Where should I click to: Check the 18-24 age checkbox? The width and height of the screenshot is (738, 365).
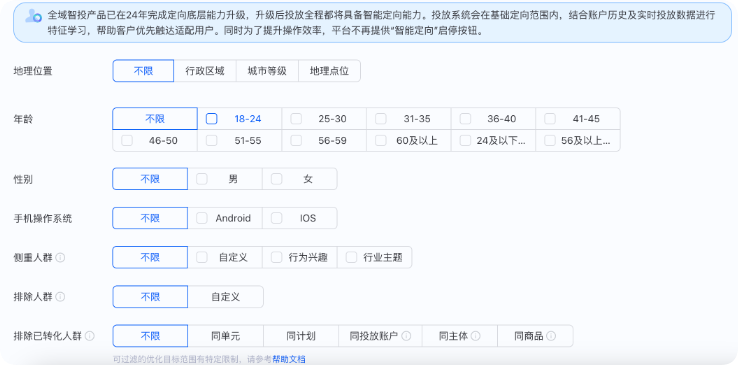[212, 119]
